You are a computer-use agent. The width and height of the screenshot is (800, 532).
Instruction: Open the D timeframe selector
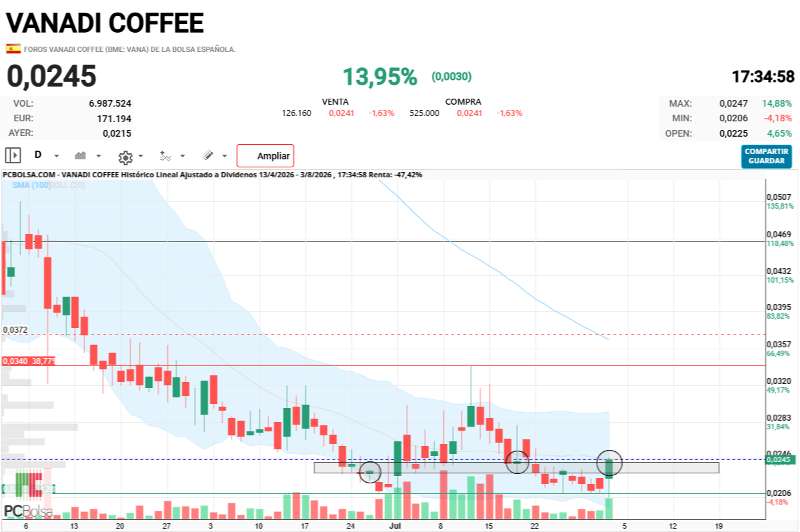pos(38,155)
